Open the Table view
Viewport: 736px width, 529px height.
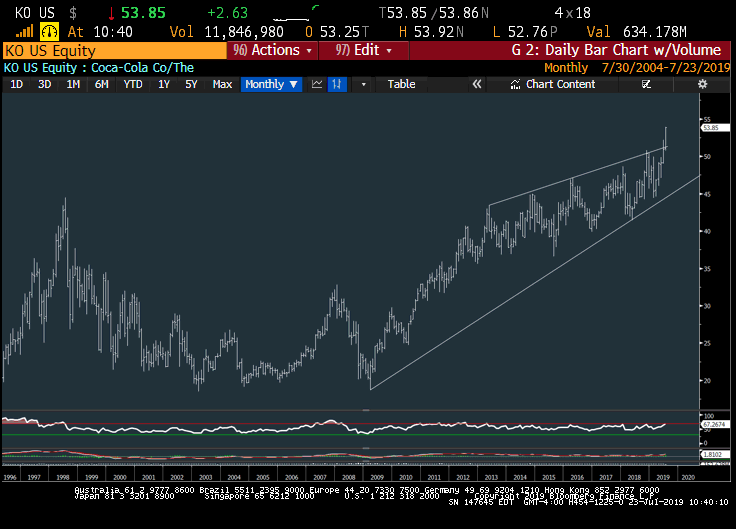[x=401, y=84]
